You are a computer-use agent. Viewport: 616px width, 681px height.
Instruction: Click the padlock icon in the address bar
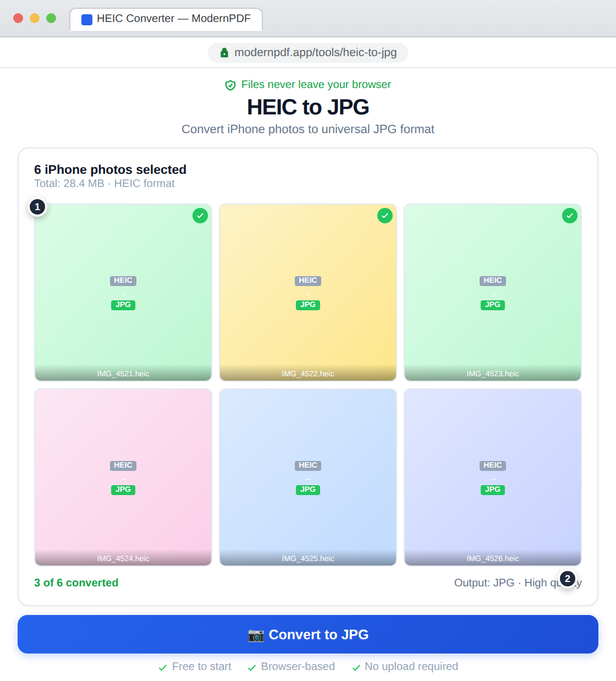click(224, 52)
